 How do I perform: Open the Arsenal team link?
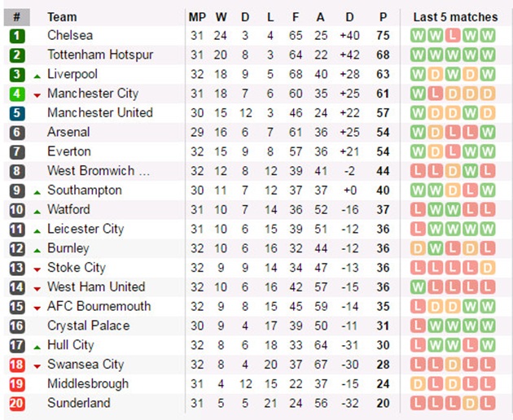[68, 132]
